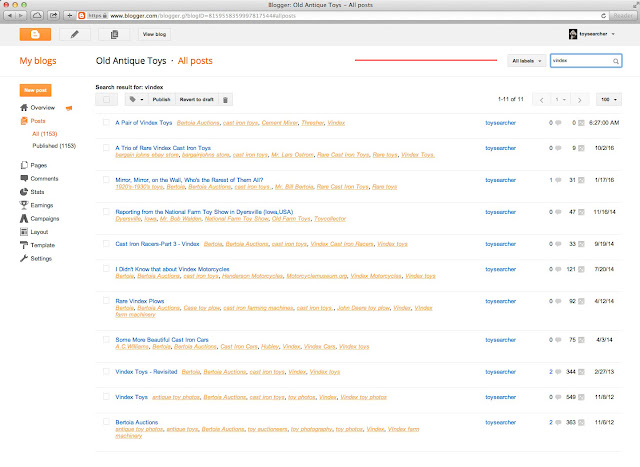
Task: Click the Thresher label on first post
Action: click(x=313, y=123)
